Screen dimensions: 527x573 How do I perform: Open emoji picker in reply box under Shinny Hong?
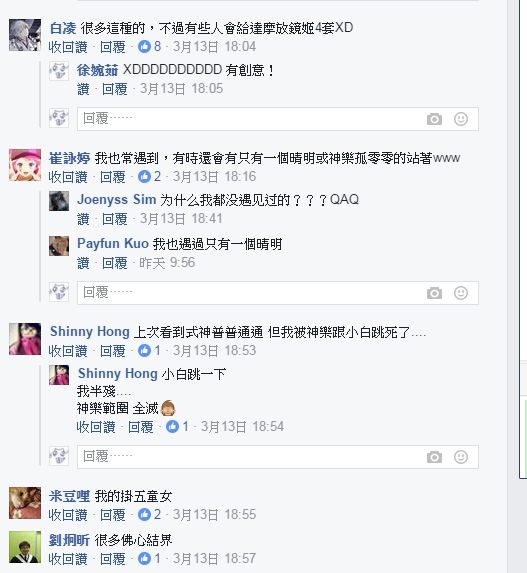point(461,457)
